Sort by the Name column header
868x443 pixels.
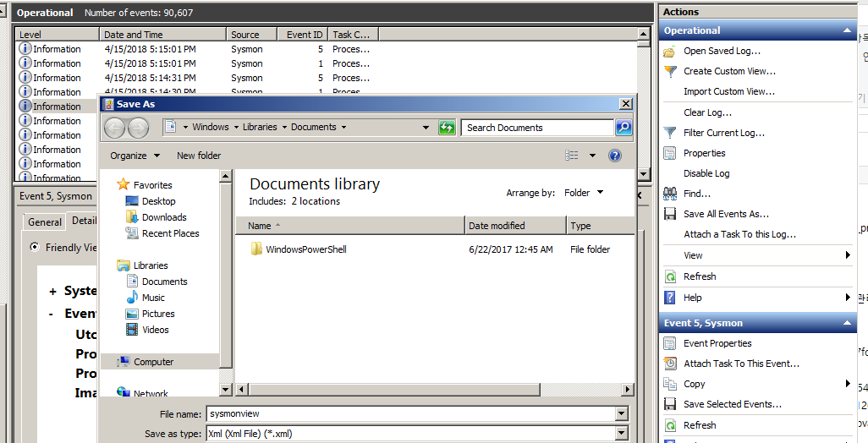(350, 226)
